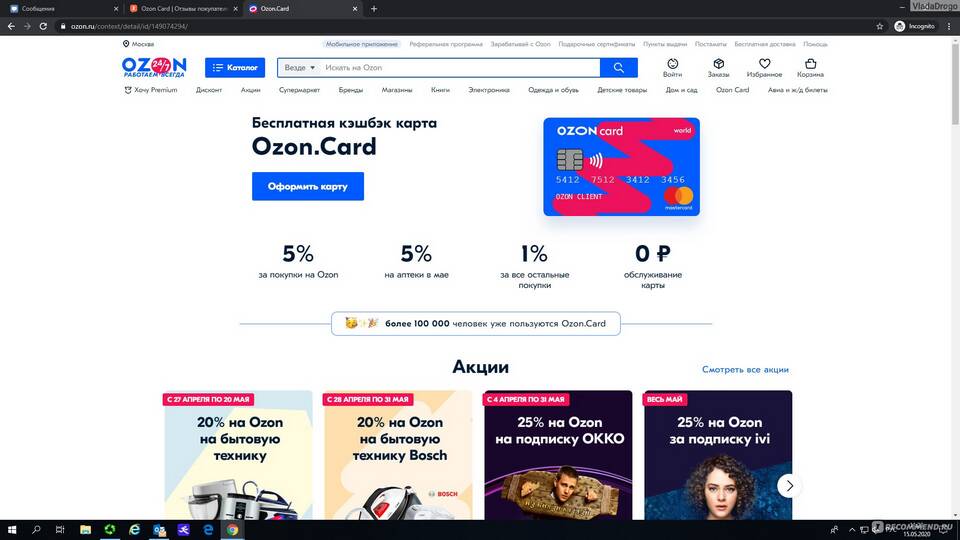Select Ozon Card in the category menu
Image resolution: width=960 pixels, height=540 pixels.
point(732,90)
